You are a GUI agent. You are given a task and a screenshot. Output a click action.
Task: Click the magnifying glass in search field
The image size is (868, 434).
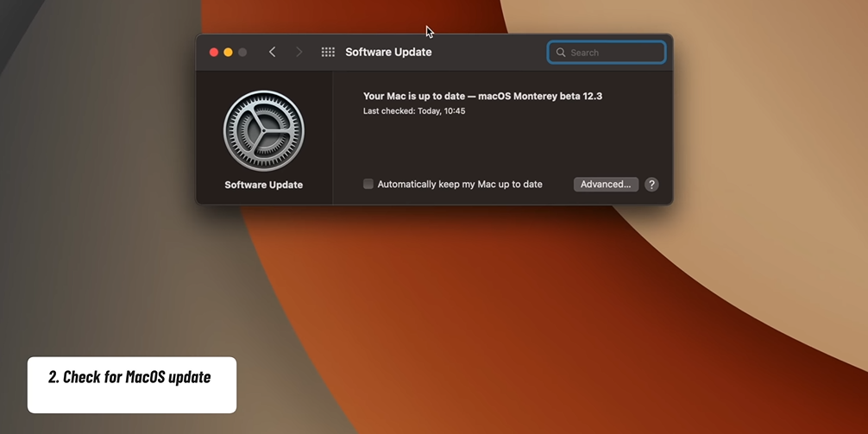pos(561,53)
